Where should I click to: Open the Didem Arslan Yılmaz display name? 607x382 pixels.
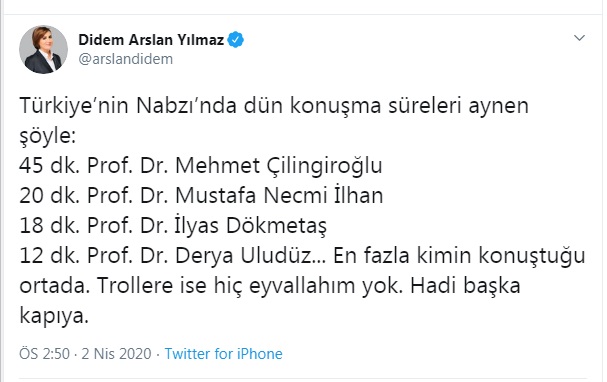(x=151, y=40)
